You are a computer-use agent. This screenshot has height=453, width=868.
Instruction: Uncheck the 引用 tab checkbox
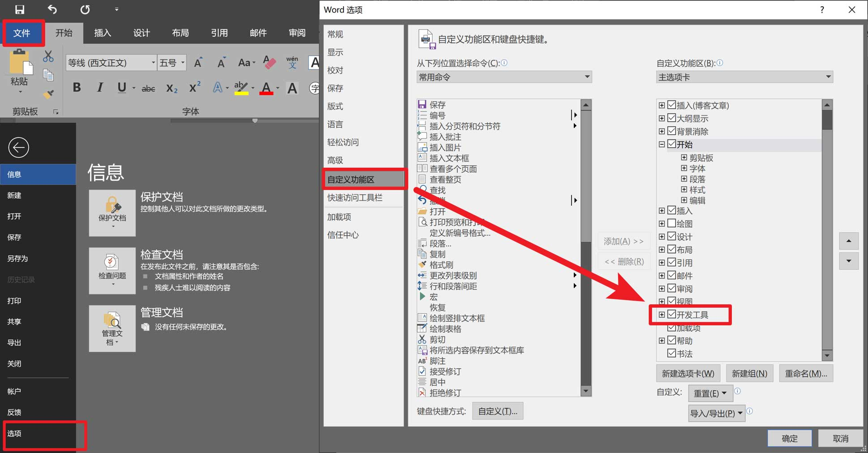coord(671,262)
